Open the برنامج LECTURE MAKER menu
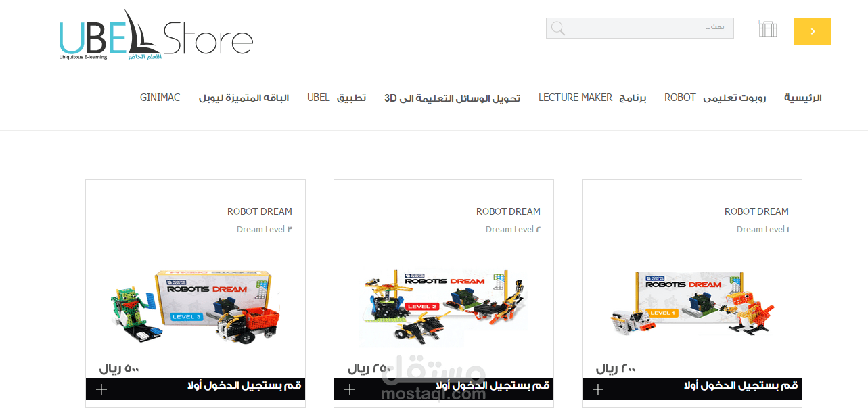Image resolution: width=868 pixels, height=411 pixels. click(593, 98)
